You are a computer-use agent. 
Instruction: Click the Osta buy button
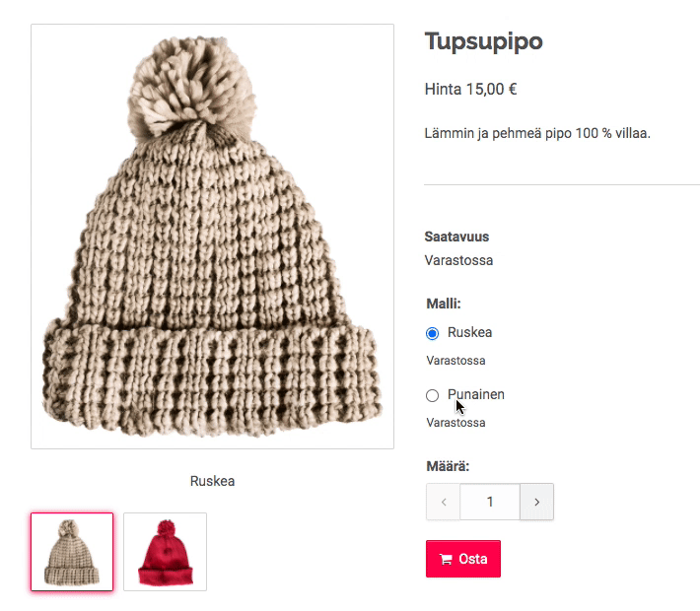coord(463,559)
